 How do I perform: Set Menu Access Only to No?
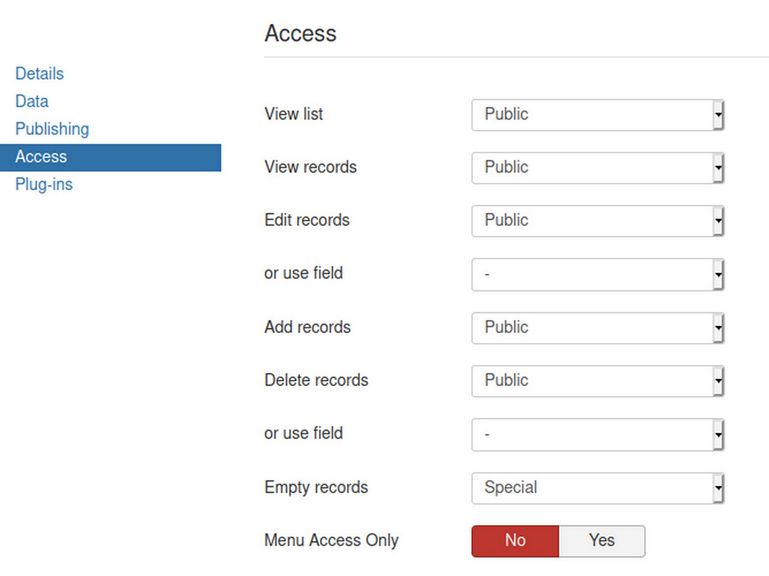515,541
